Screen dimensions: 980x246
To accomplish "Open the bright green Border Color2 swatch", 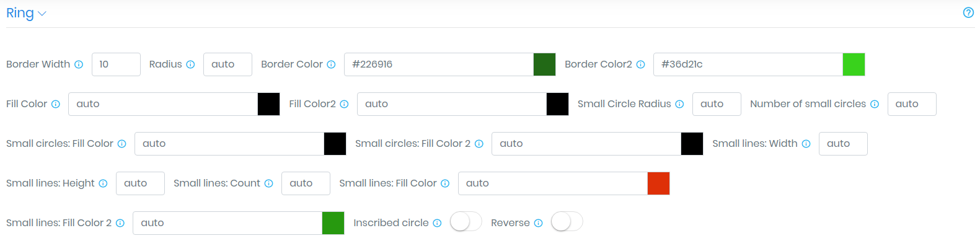I will (854, 64).
